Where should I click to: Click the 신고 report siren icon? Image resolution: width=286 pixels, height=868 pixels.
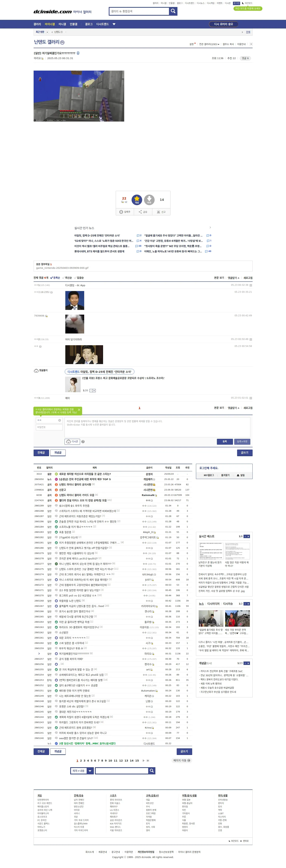[158, 212]
